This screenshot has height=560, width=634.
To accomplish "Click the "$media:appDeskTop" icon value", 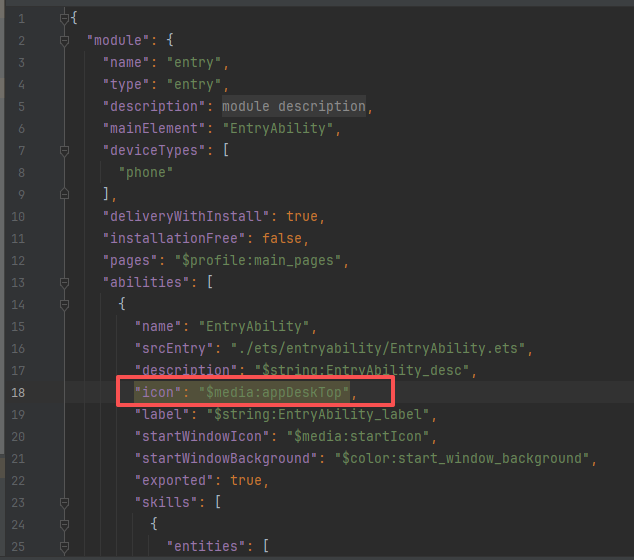I will (274, 392).
